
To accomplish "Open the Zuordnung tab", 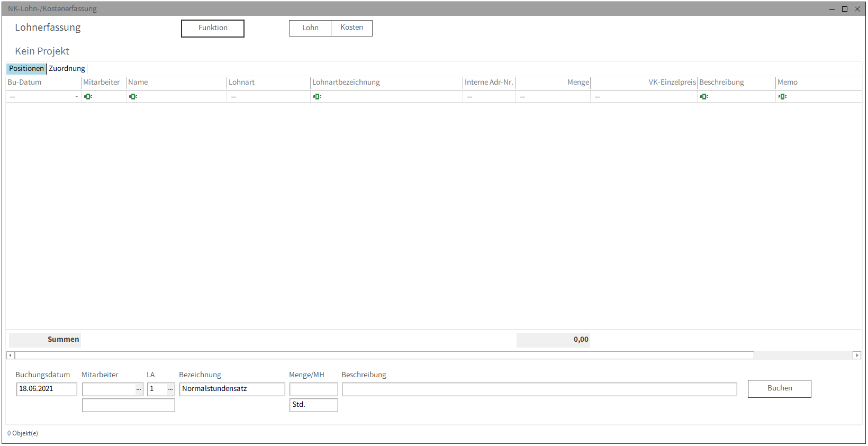I will pos(67,68).
